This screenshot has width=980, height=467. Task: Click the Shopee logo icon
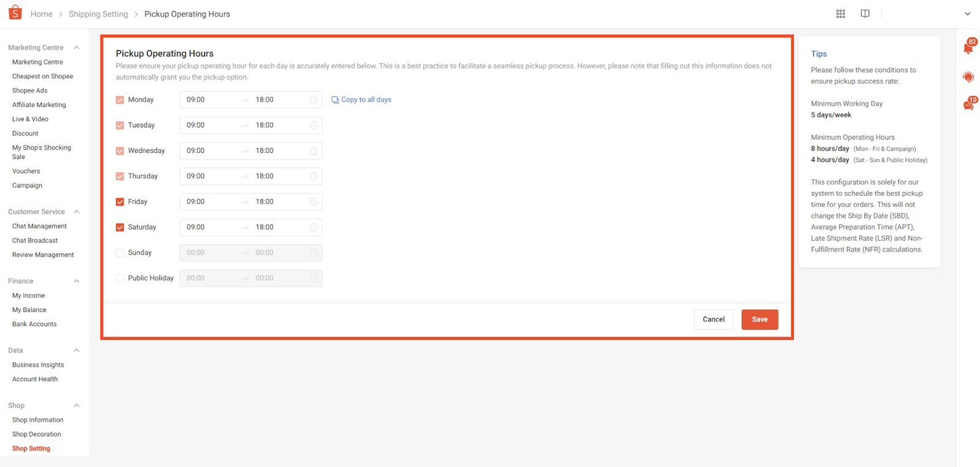pos(15,13)
